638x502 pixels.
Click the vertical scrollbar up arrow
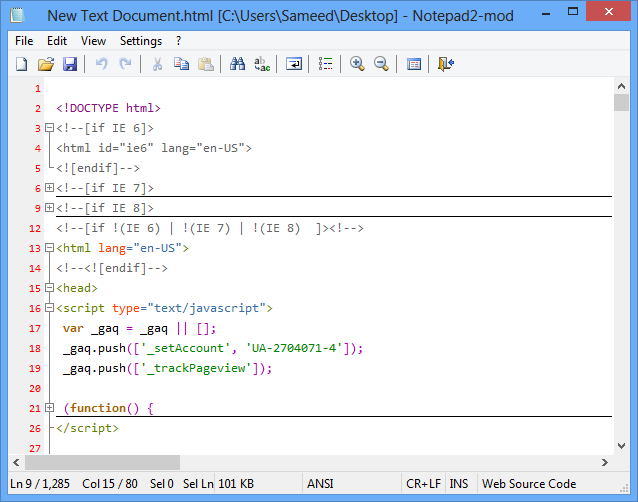(621, 86)
